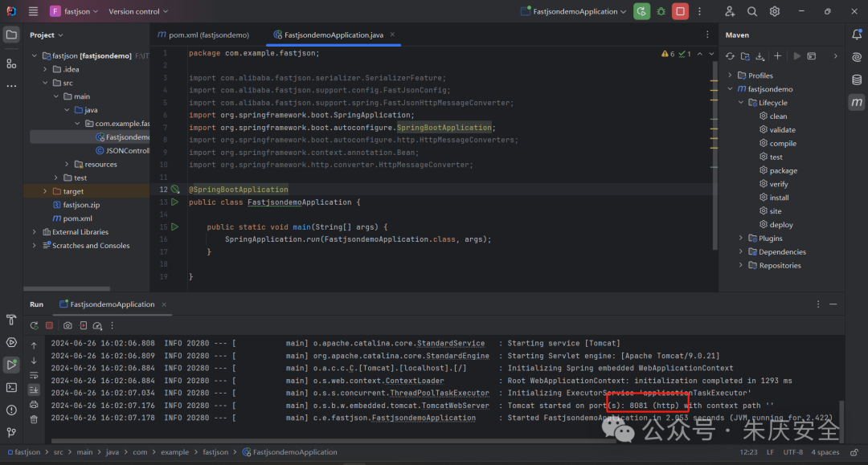868x465 pixels.
Task: Expand the target folder
Action: click(x=45, y=191)
